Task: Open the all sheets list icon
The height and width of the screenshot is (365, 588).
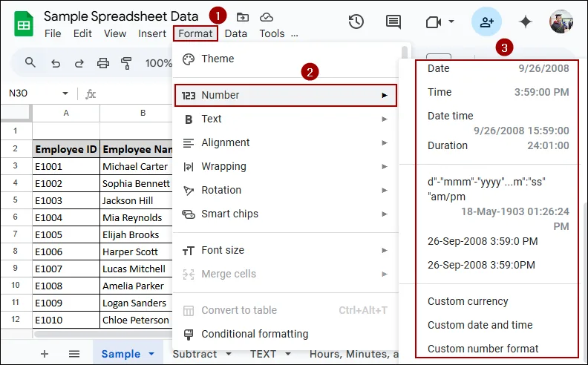Action: 74,354
